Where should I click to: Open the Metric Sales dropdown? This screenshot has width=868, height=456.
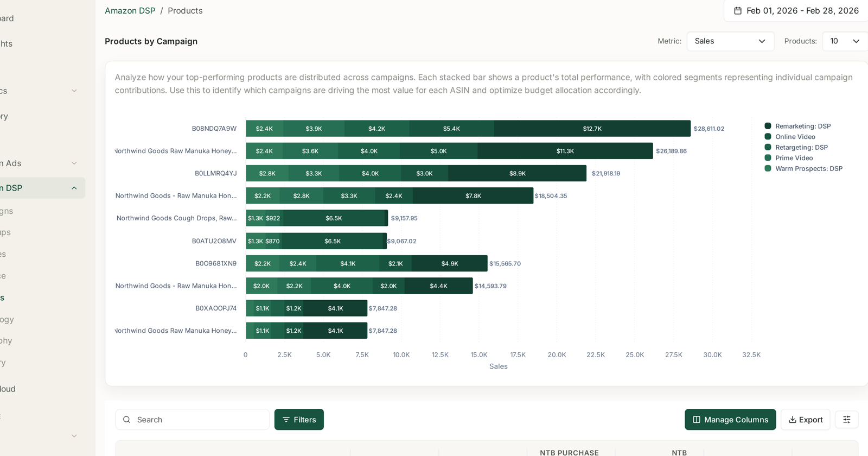(x=730, y=41)
